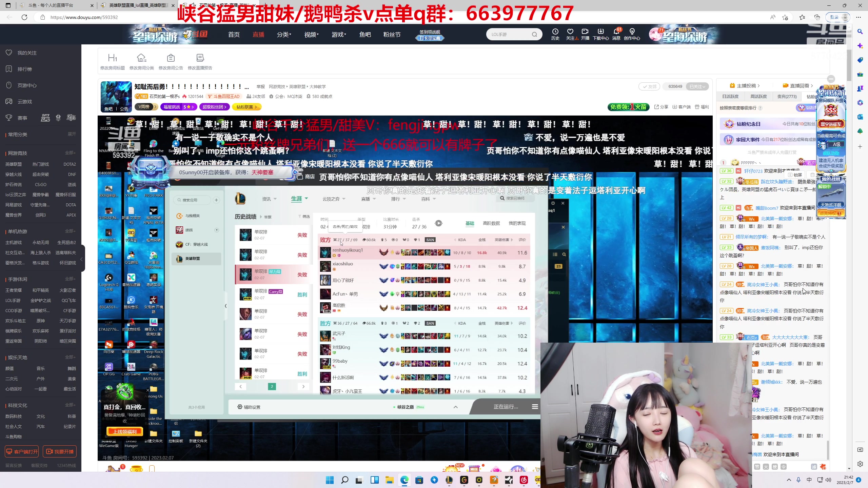
Task: Open the 云顶之弈 dropdown menu
Action: [334, 199]
